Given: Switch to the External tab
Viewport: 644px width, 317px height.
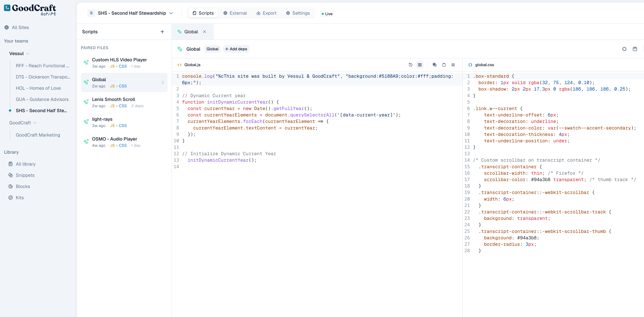Looking at the screenshot, I should tap(235, 13).
